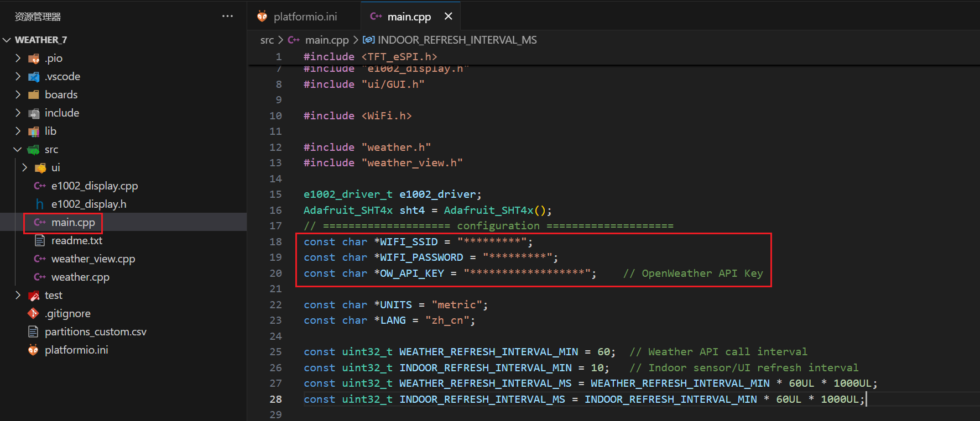980x421 pixels.
Task: Collapse the WEATHER_7 root folder
Action: coord(7,40)
